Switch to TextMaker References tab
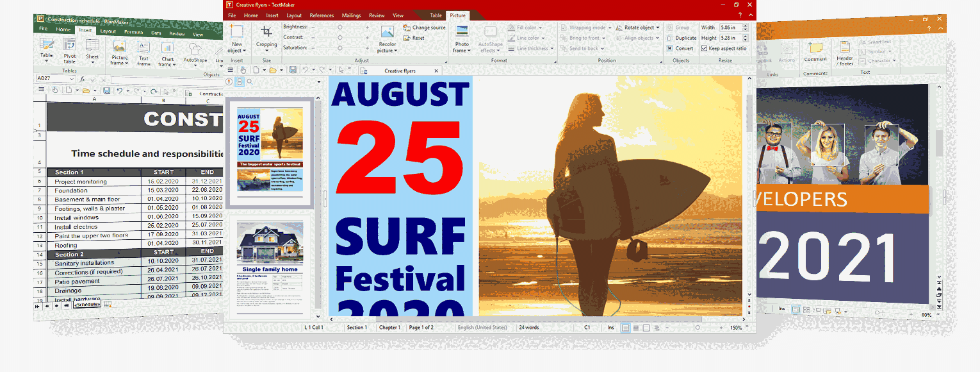The height and width of the screenshot is (372, 980). tap(322, 15)
